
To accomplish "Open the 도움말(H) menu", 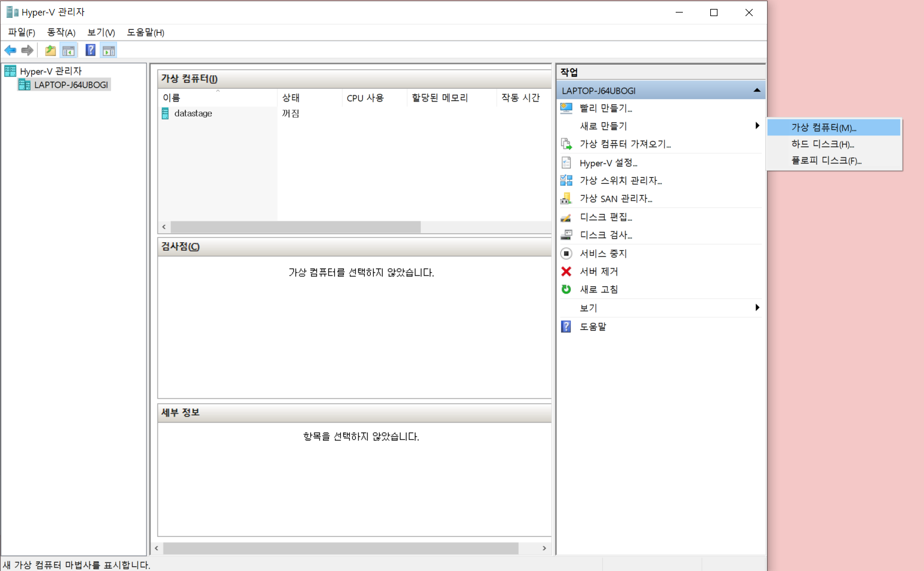I will click(146, 32).
